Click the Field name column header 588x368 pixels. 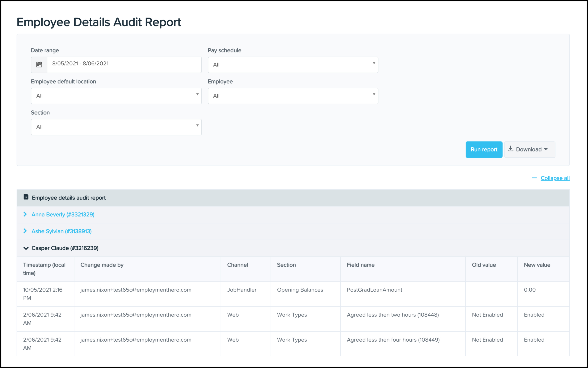point(361,265)
